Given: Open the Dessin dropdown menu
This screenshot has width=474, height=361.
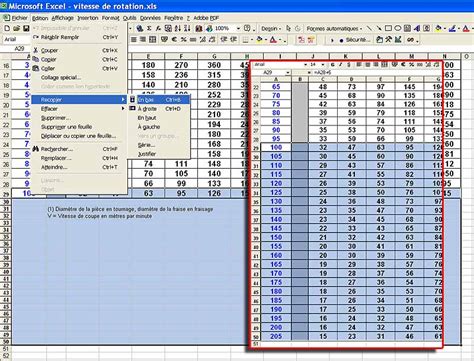Looking at the screenshot, I should coord(271,29).
